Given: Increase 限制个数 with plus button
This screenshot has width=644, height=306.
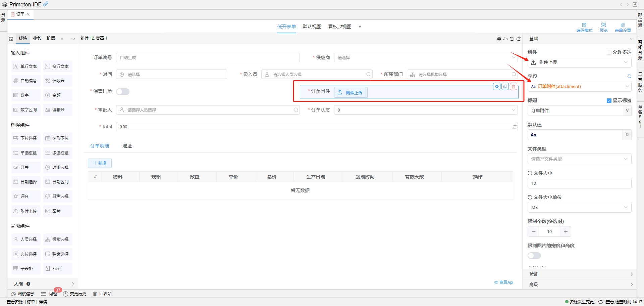Looking at the screenshot, I should [566, 231].
